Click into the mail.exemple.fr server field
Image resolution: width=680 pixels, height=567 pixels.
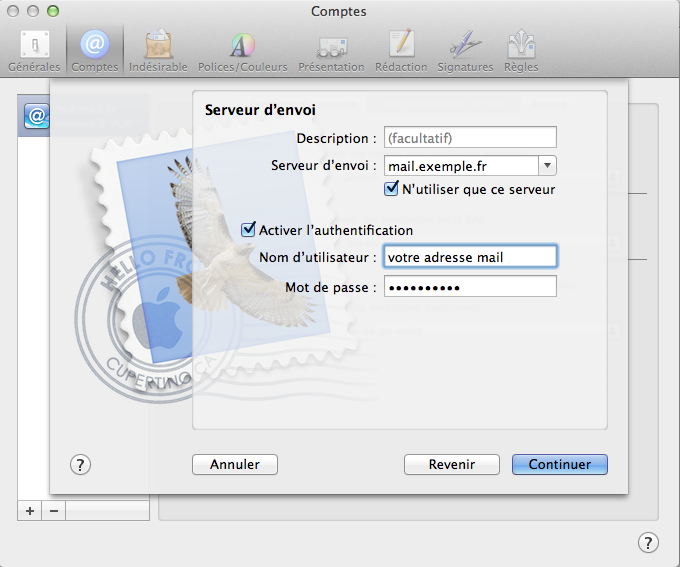(461, 165)
